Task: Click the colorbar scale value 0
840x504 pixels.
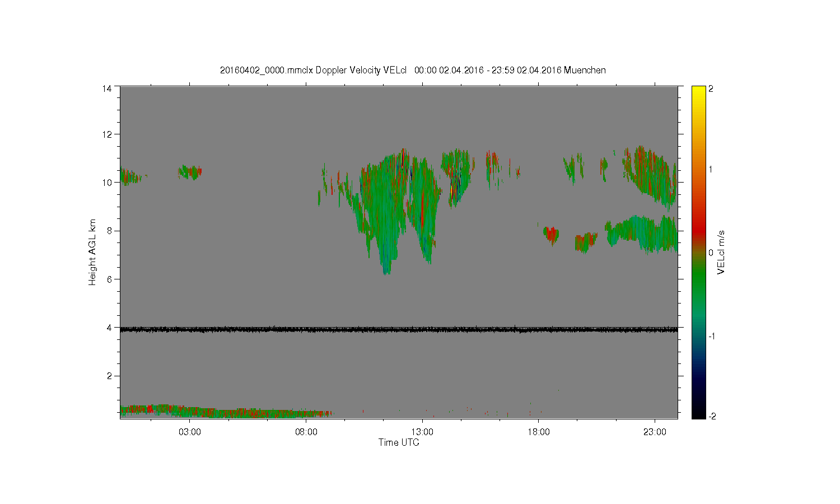Action: point(711,253)
